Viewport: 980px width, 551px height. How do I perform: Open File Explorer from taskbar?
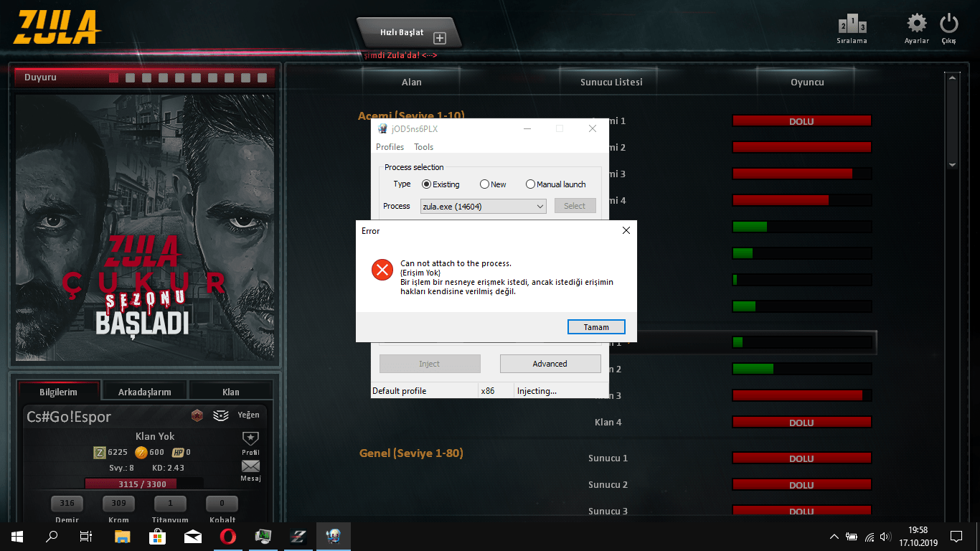click(x=123, y=536)
